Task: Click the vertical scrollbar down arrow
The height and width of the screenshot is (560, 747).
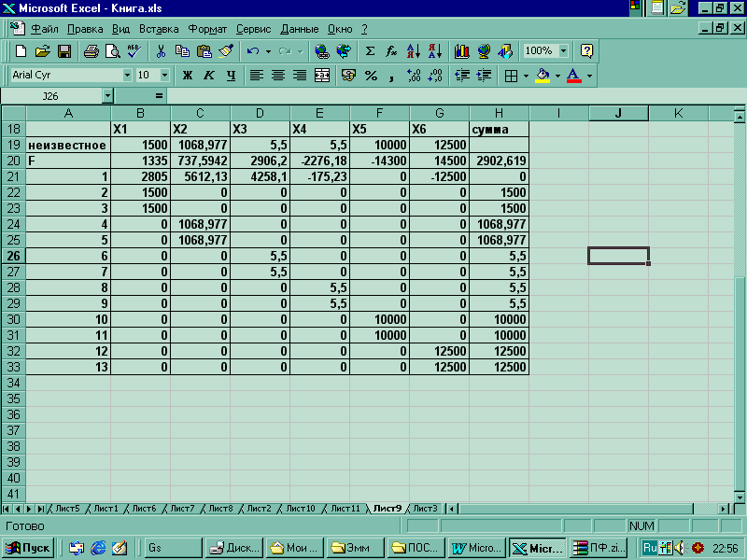Action: tap(740, 497)
